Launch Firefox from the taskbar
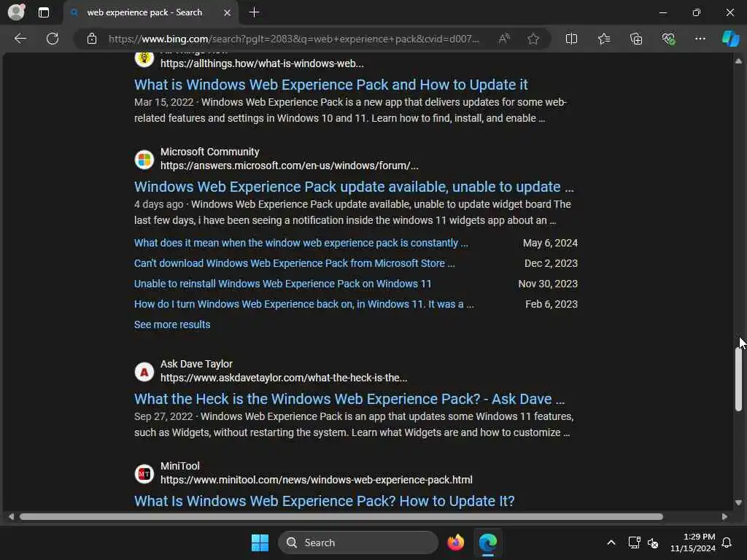The height and width of the screenshot is (560, 747). (x=456, y=542)
